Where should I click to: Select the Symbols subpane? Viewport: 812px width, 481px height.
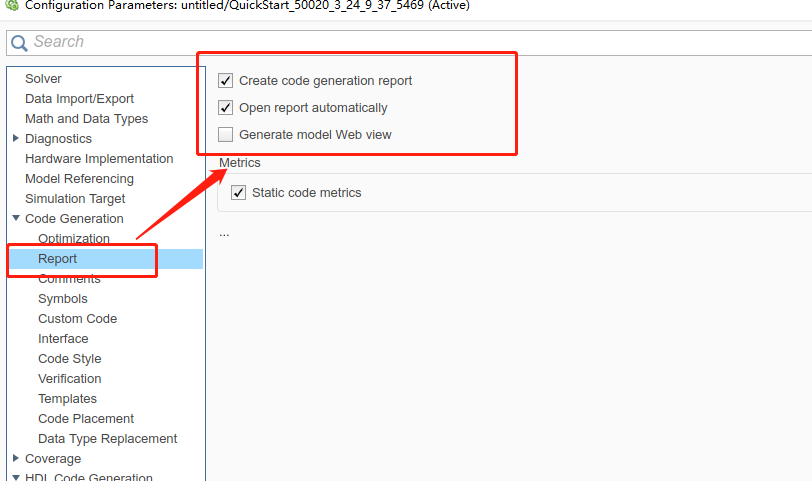pos(63,299)
